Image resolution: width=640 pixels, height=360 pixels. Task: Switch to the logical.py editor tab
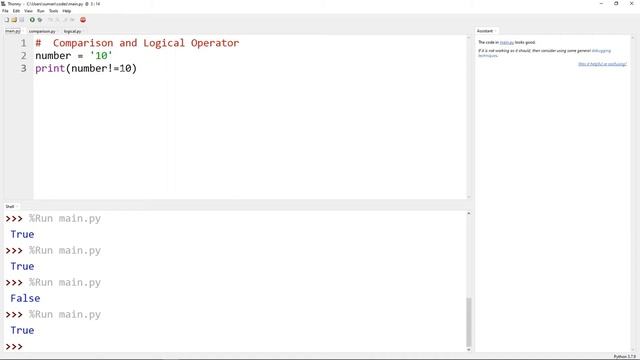coord(72,31)
